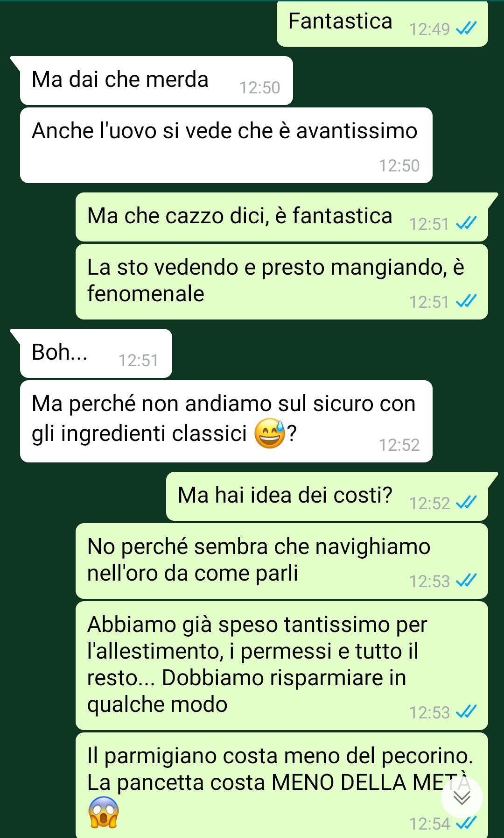Tap blue double-check on "Ma hai idea dei costi?"
This screenshot has width=504, height=838.
tap(466, 503)
